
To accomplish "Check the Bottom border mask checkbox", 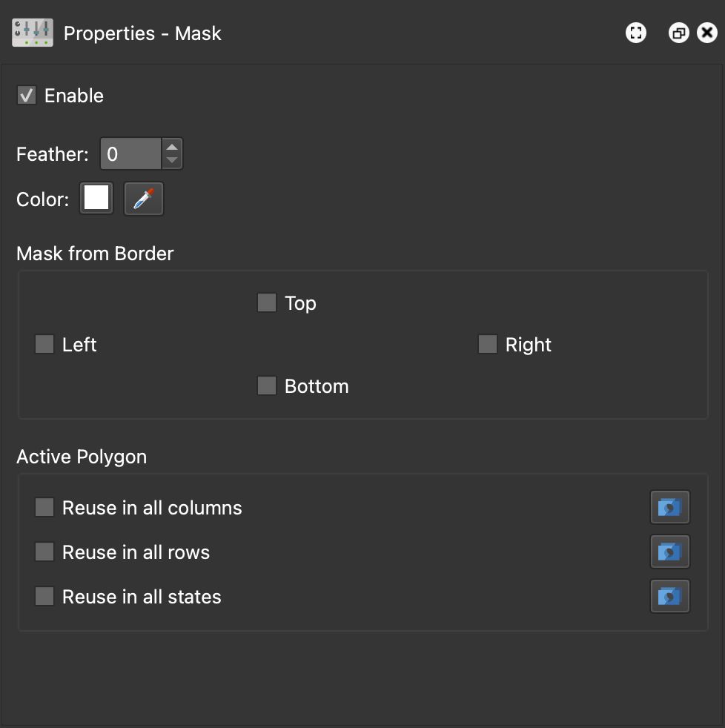I will (x=267, y=385).
